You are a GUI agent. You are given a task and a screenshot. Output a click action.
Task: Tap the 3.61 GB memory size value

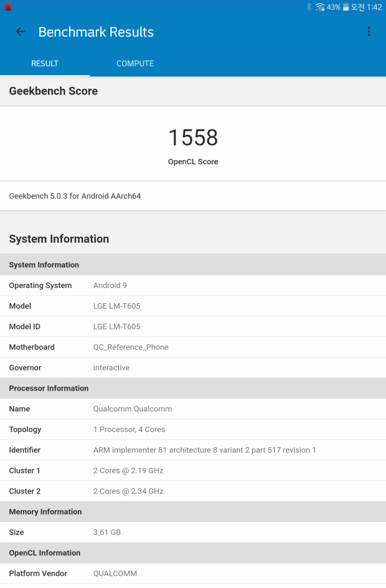[x=107, y=532]
